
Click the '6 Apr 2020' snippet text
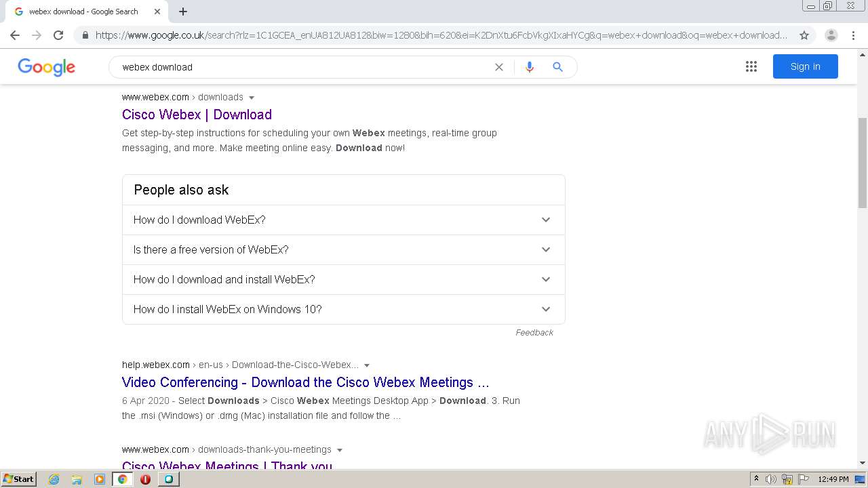point(145,401)
